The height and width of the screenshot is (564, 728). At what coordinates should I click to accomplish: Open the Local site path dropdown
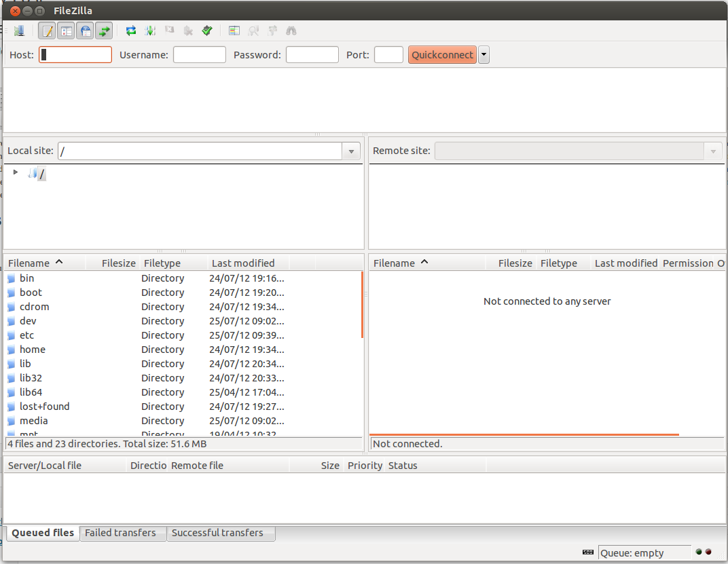coord(351,151)
